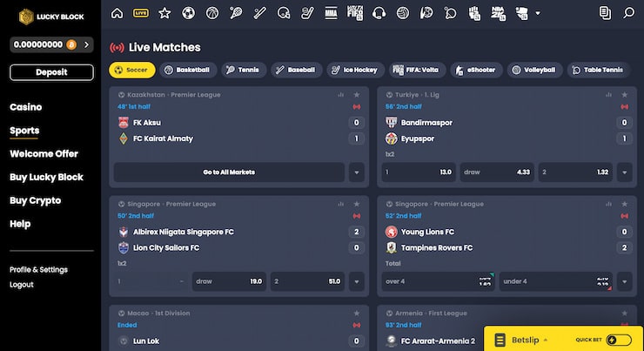Open live stream icon for FK Aksu match

tap(357, 107)
